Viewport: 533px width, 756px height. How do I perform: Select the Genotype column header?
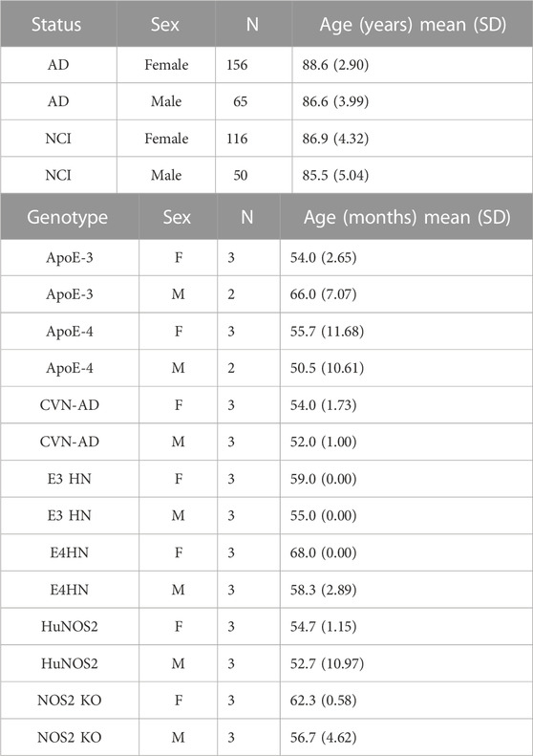[68, 217]
